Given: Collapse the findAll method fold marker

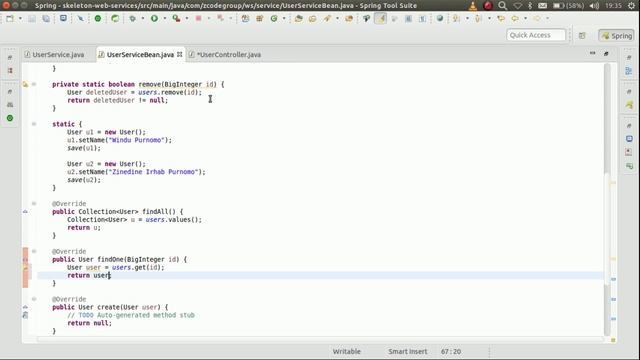Looking at the screenshot, I should click(x=34, y=203).
